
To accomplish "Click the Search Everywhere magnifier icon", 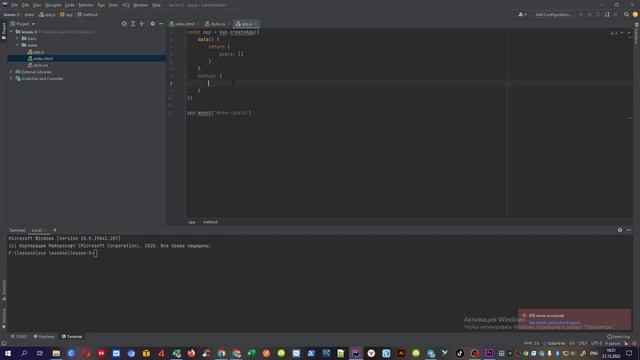I will click(626, 15).
